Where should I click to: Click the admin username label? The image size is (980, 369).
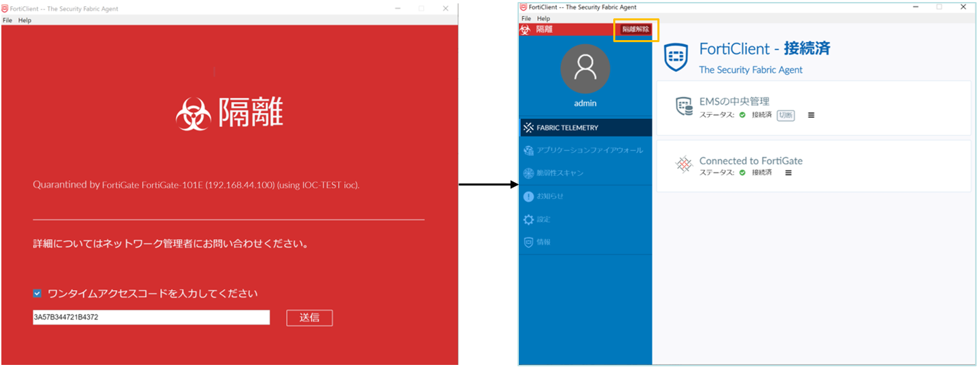(x=585, y=103)
